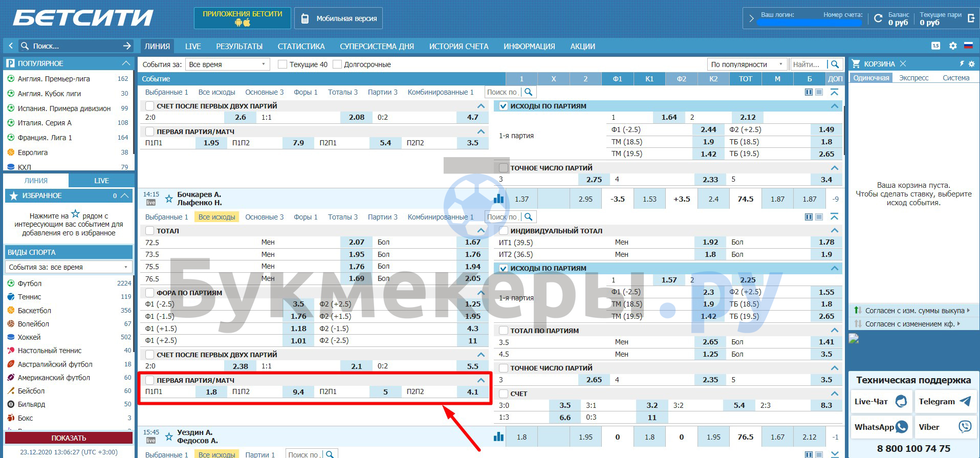The image size is (980, 458).
Task: Toggle the Долгосрочные checkbox
Action: 337,64
